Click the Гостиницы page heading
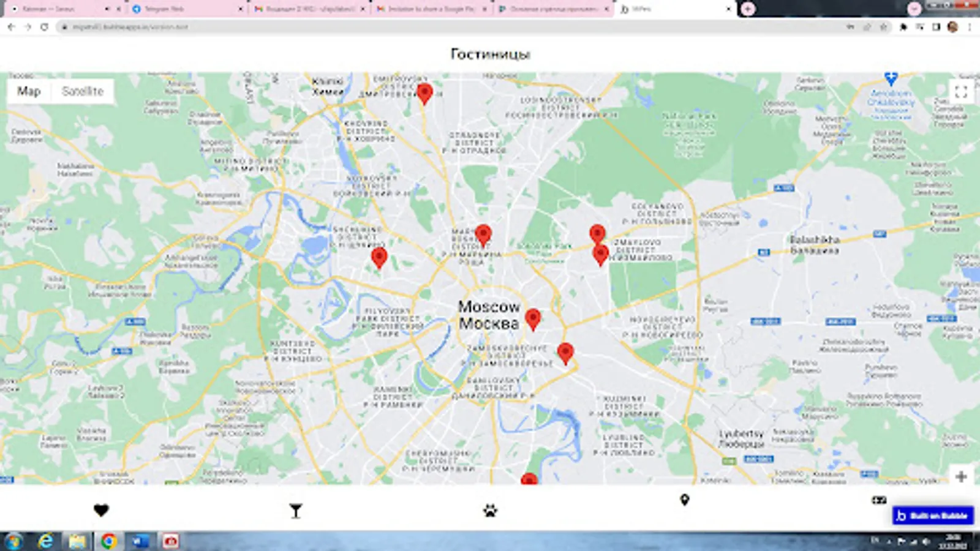The width and height of the screenshot is (980, 551). click(490, 54)
